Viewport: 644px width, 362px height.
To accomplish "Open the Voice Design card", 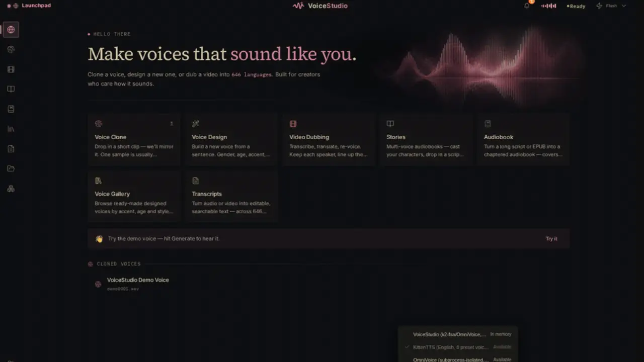I will [x=231, y=139].
